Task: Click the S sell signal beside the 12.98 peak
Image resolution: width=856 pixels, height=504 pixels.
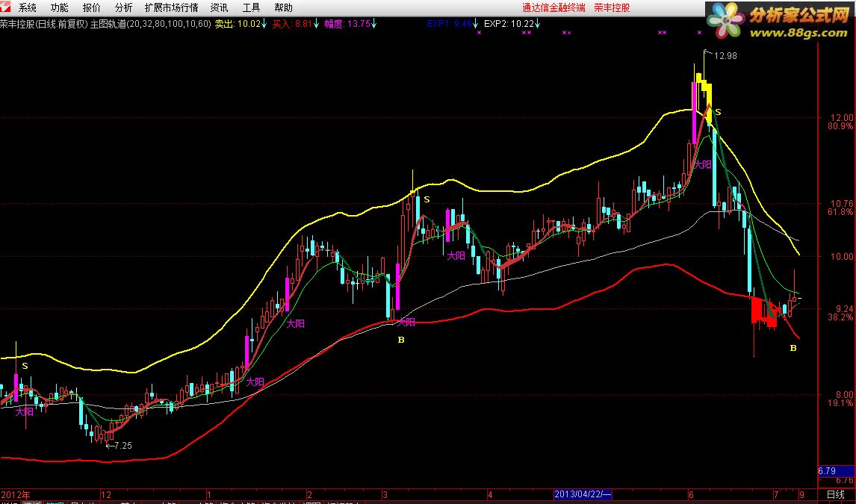Action: point(719,112)
